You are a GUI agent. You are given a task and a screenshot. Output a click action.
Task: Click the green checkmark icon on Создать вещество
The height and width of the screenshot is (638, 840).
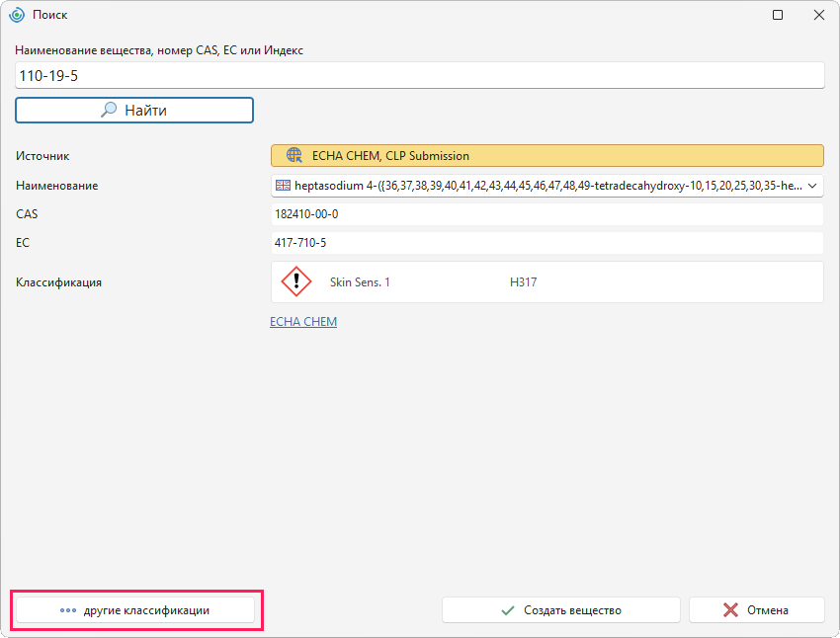[x=508, y=610]
